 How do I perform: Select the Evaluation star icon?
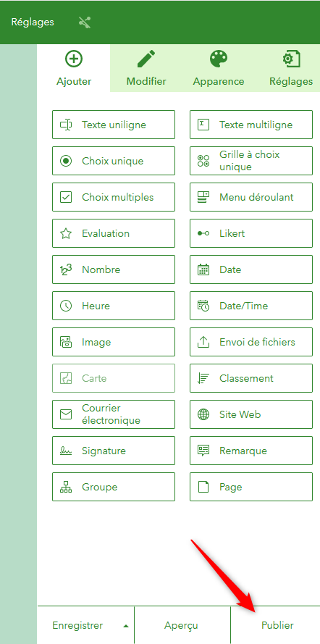66,234
